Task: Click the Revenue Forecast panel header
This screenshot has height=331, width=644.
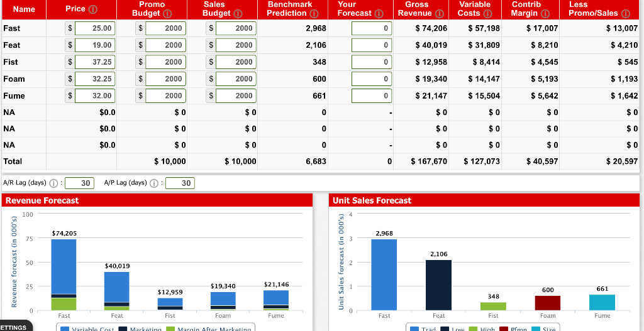Action: coord(157,200)
